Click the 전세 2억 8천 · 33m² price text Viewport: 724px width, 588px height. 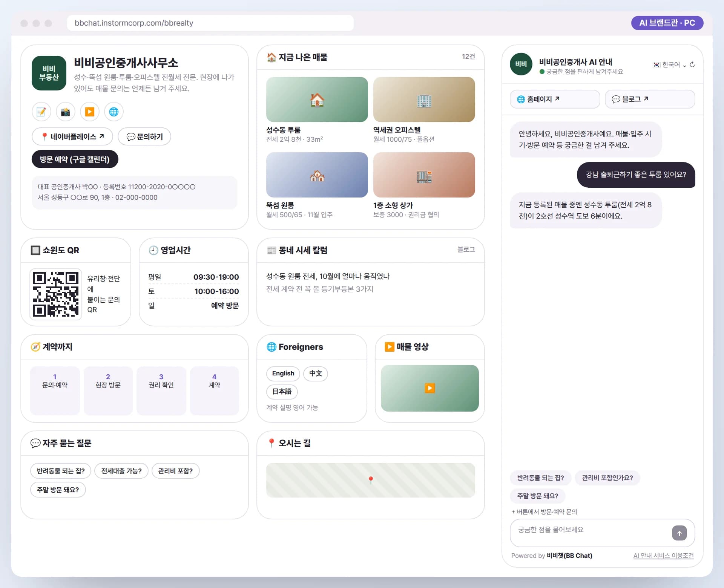point(295,139)
